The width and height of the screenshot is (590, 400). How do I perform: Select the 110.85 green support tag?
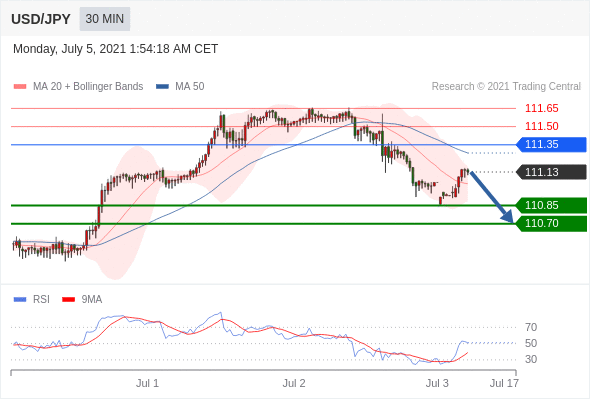pos(551,205)
